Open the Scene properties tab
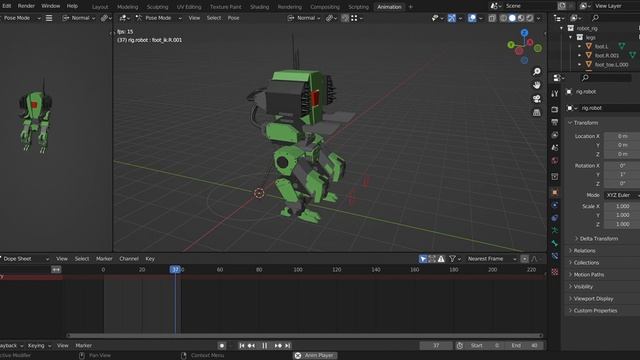 tap(555, 148)
